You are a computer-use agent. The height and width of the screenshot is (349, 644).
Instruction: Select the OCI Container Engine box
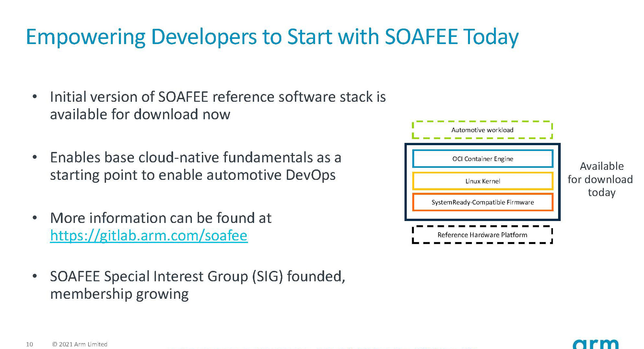click(482, 159)
